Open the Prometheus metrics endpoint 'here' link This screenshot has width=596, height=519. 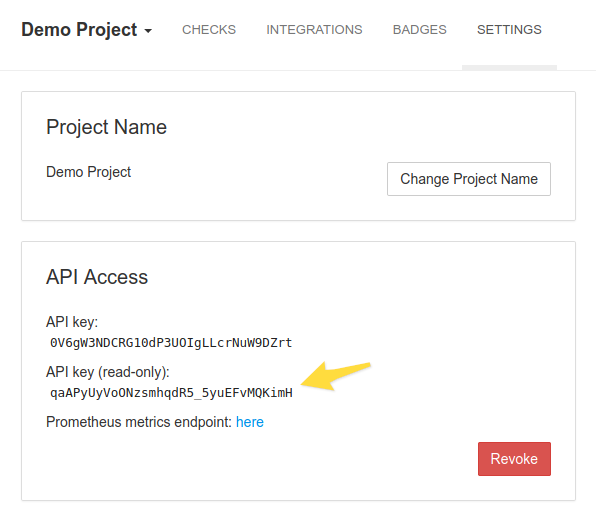tap(250, 422)
